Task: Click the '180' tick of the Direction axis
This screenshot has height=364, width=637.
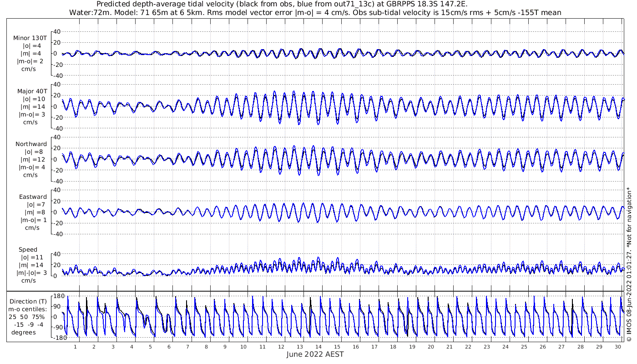Action: pyautogui.click(x=58, y=296)
